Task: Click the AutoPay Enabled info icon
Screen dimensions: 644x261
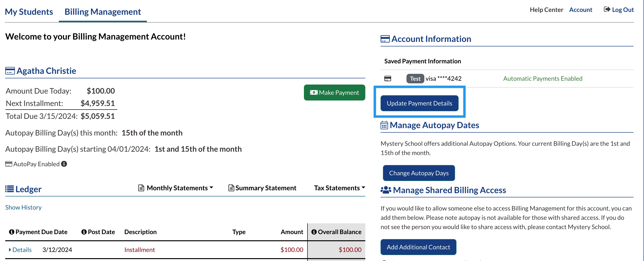Action: point(64,164)
